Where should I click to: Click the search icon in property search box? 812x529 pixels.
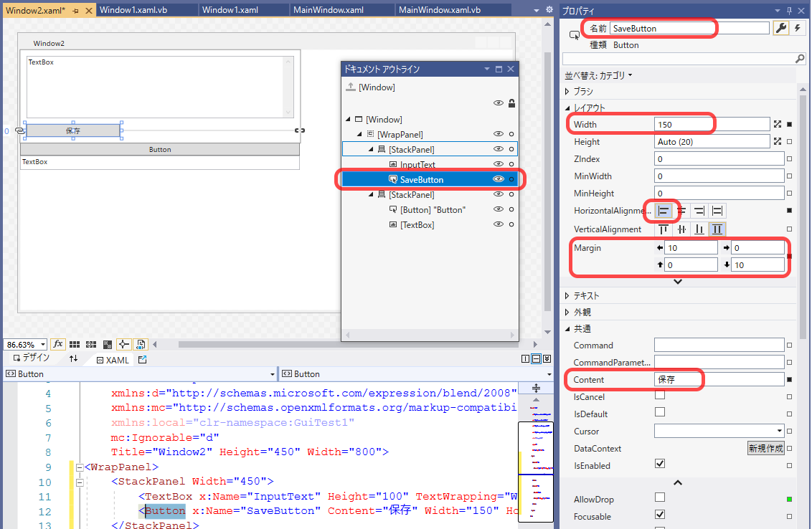(x=800, y=59)
